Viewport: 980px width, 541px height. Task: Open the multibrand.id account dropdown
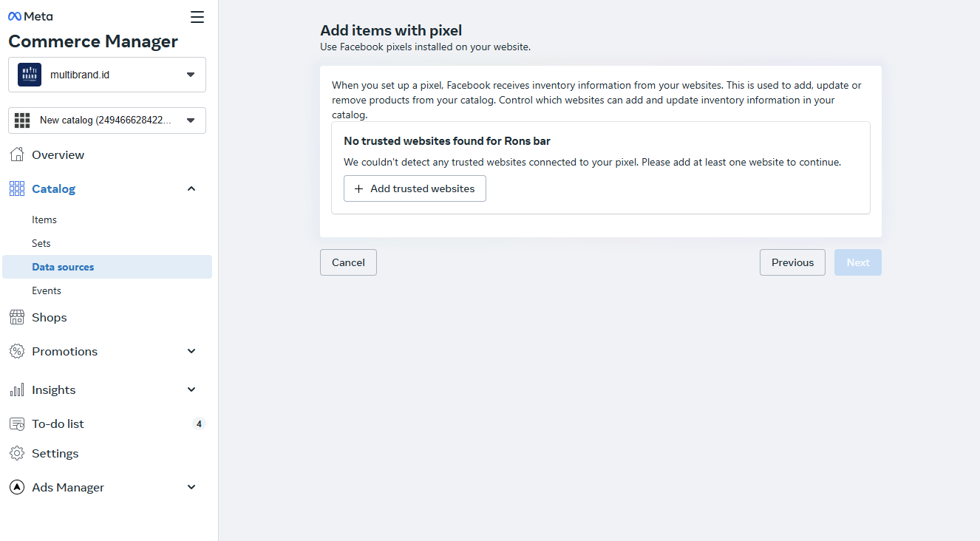coord(107,75)
